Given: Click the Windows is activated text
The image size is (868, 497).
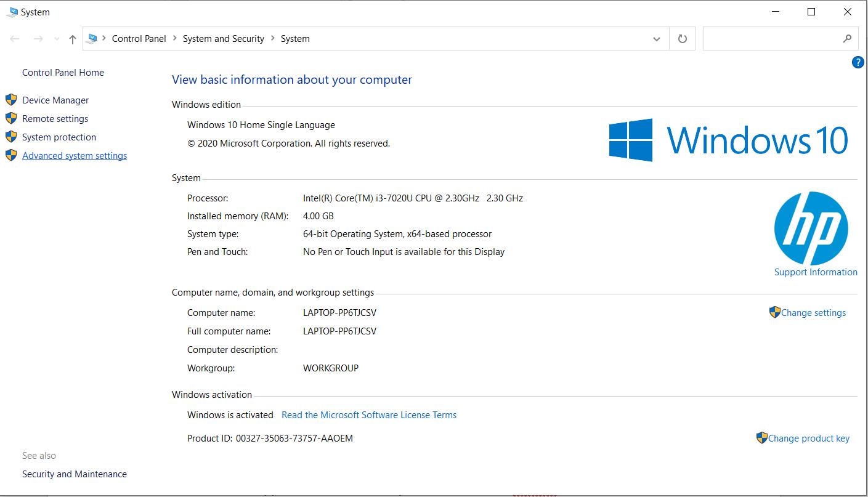Looking at the screenshot, I should pyautogui.click(x=230, y=415).
